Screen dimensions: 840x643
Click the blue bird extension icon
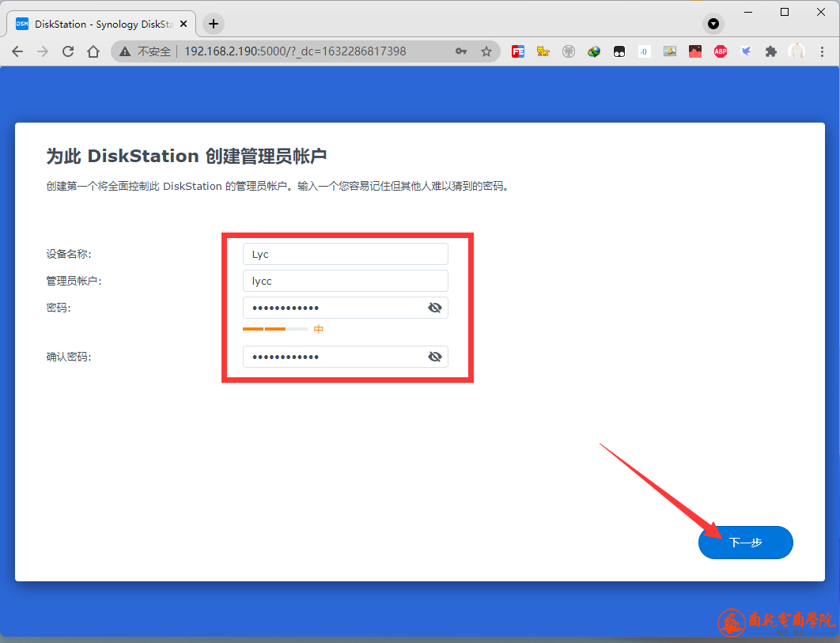click(746, 51)
